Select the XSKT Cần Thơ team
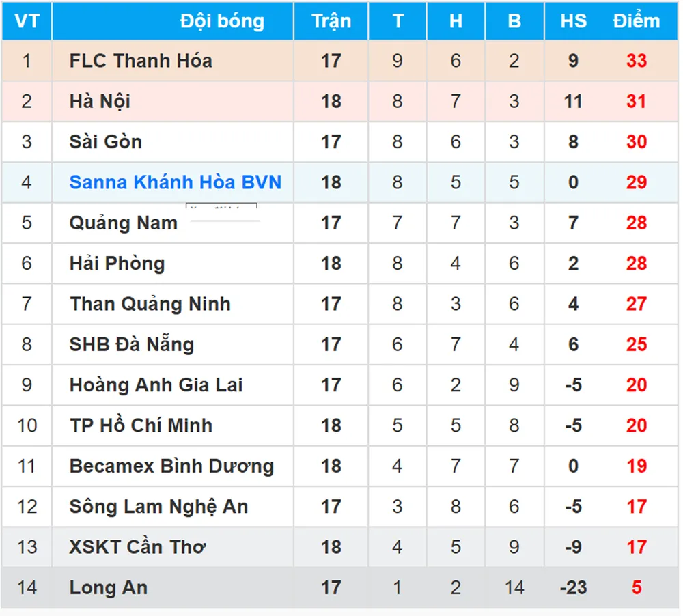Image resolution: width=683 pixels, height=616 pixels. [138, 547]
